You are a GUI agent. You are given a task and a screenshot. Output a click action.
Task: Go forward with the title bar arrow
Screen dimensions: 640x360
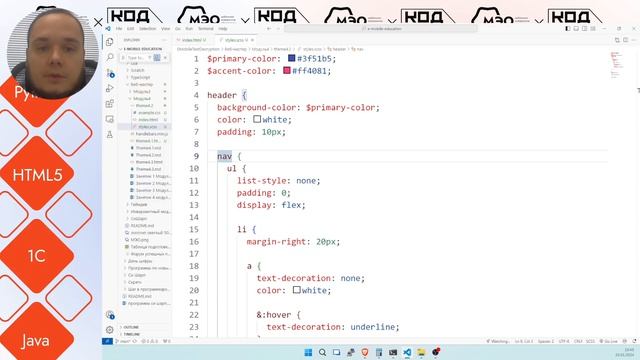(278, 29)
